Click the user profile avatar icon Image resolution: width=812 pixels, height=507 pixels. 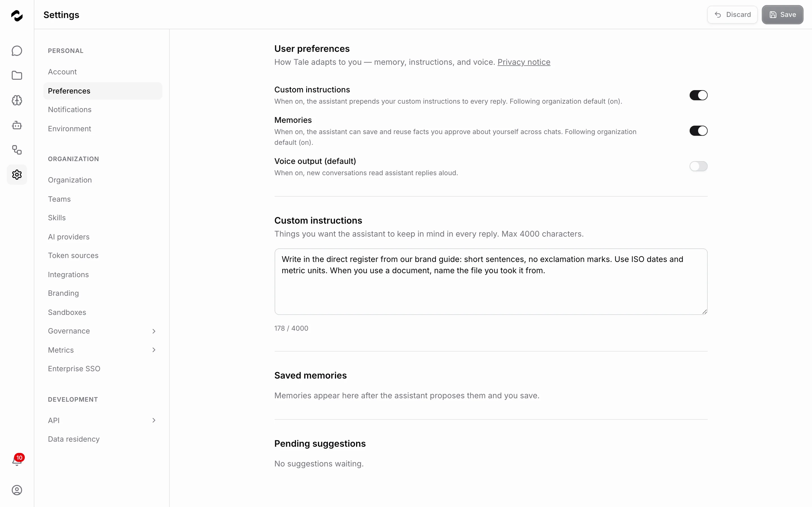pos(17,490)
